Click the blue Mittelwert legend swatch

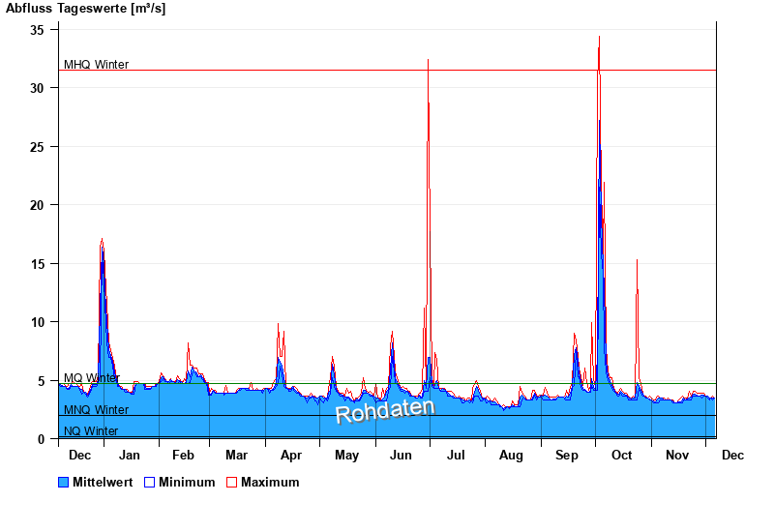tap(64, 482)
